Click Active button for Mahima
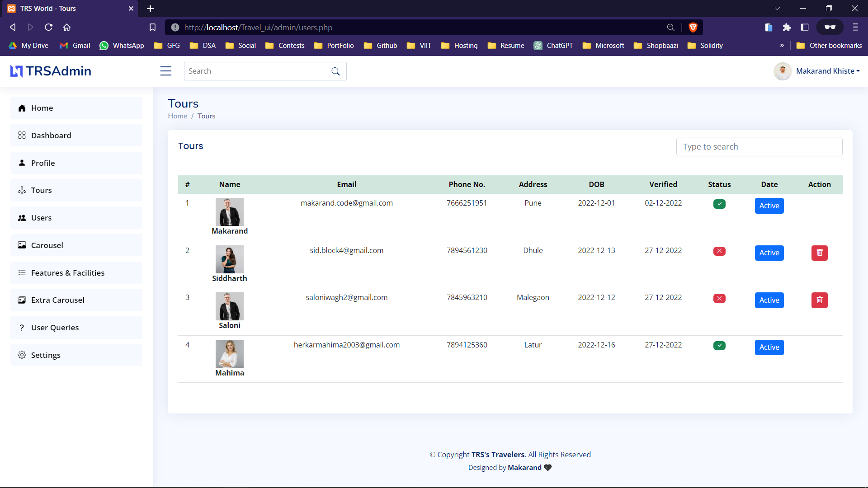 coord(769,347)
